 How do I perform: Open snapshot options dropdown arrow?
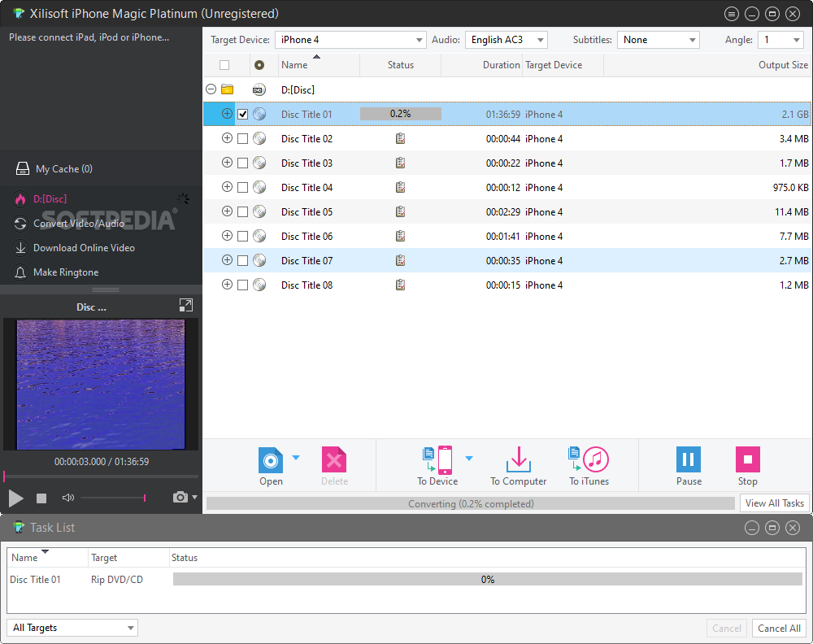[x=195, y=498]
